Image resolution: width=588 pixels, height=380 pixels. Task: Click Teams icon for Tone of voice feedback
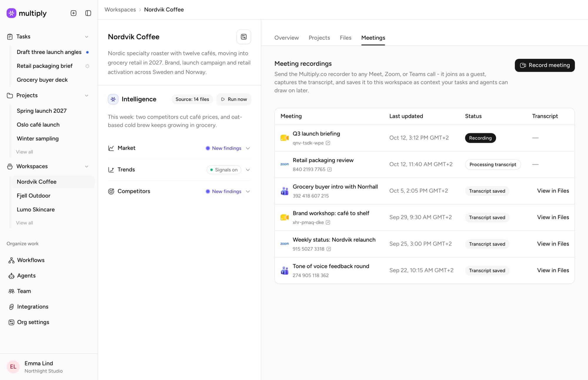coord(284,270)
